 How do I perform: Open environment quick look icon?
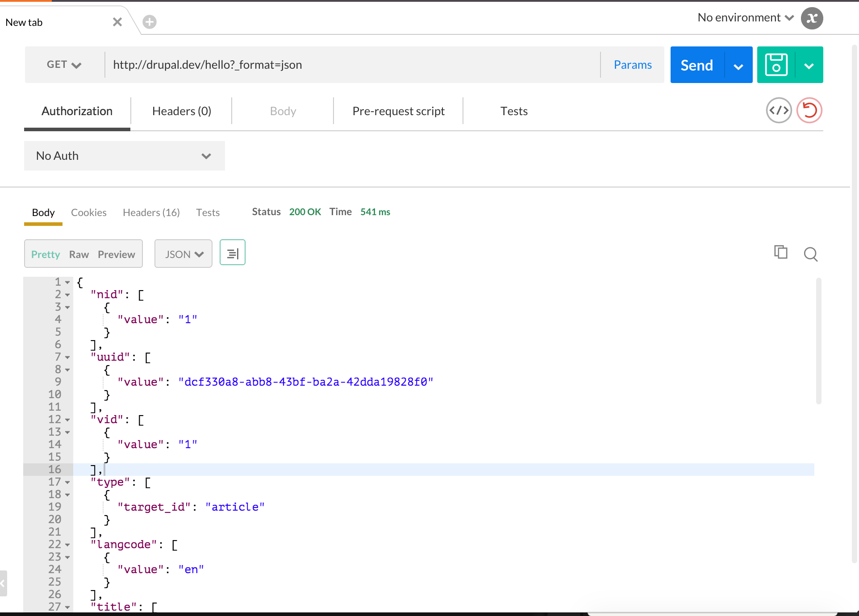[812, 18]
